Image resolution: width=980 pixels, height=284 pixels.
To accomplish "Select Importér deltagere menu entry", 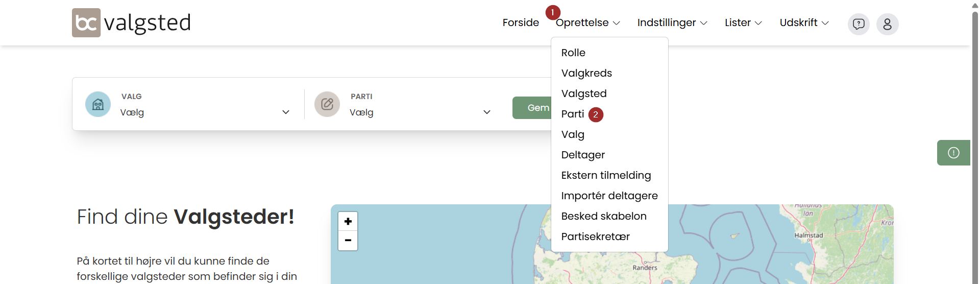I will [x=609, y=196].
